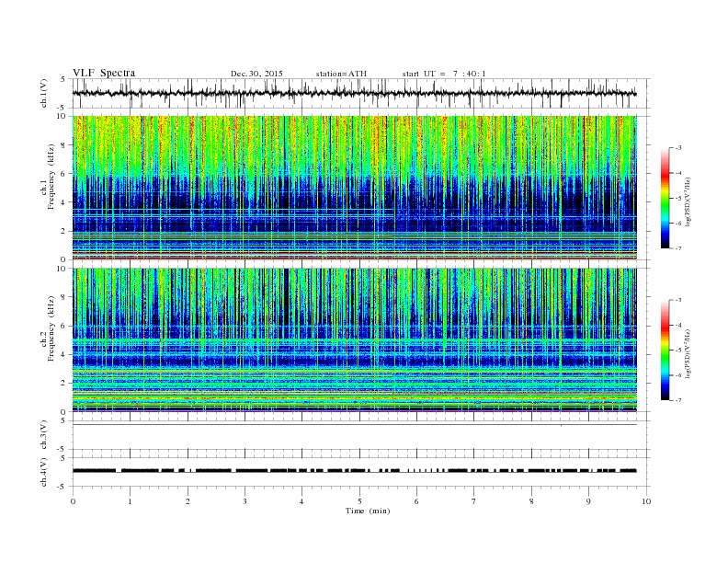Click the "9" tick label on Time axis
This screenshot has height=563, width=728.
(x=588, y=501)
